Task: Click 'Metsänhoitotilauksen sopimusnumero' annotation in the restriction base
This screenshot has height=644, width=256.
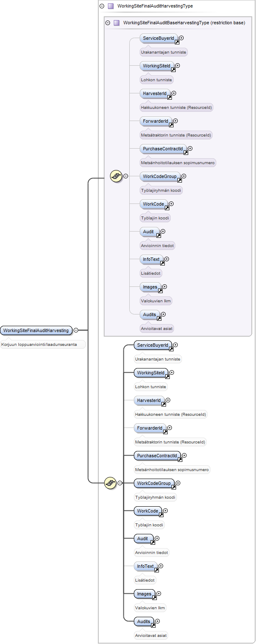Action: (x=178, y=162)
